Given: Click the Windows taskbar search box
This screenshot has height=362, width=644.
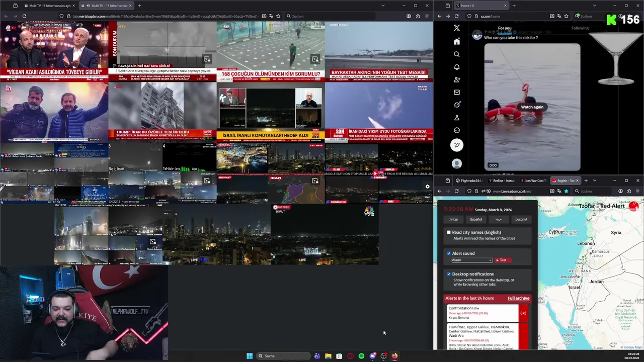Looking at the screenshot, I should point(283,356).
